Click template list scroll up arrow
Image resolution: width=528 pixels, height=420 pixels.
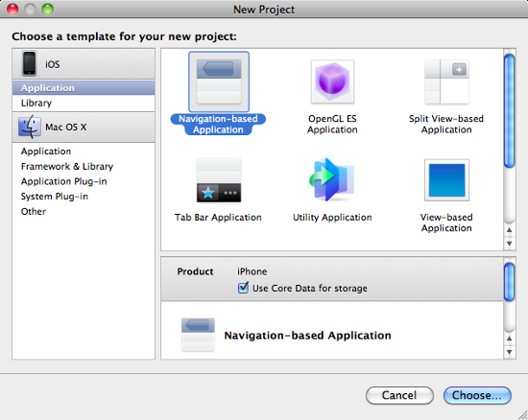tap(509, 230)
